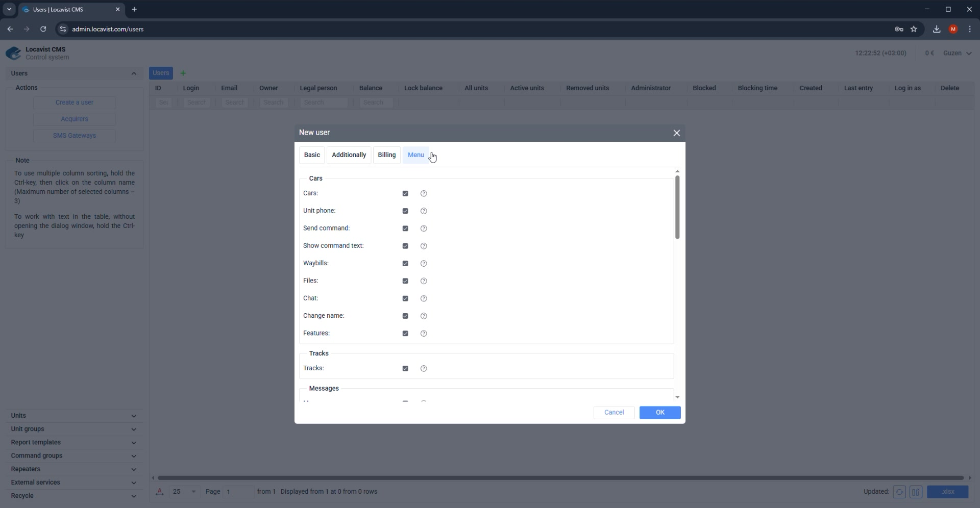Go back in browser history
The image size is (980, 508).
pos(10,29)
